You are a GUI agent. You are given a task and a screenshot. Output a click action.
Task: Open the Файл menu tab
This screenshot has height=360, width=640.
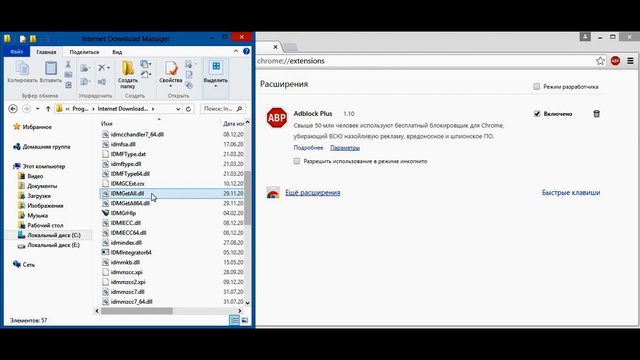17,52
